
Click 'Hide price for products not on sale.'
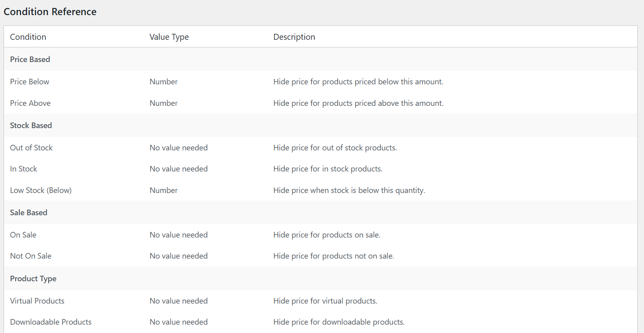tap(334, 256)
